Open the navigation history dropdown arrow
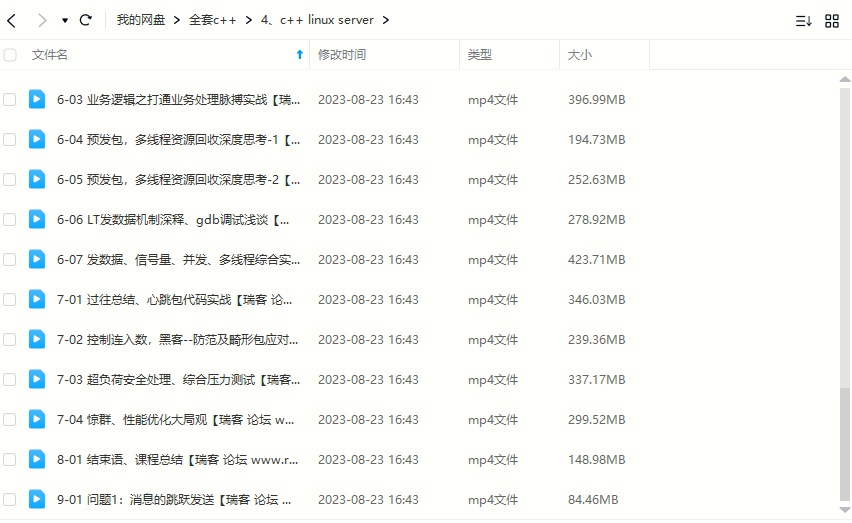Screen dimensions: 852x523 pyautogui.click(x=65, y=20)
